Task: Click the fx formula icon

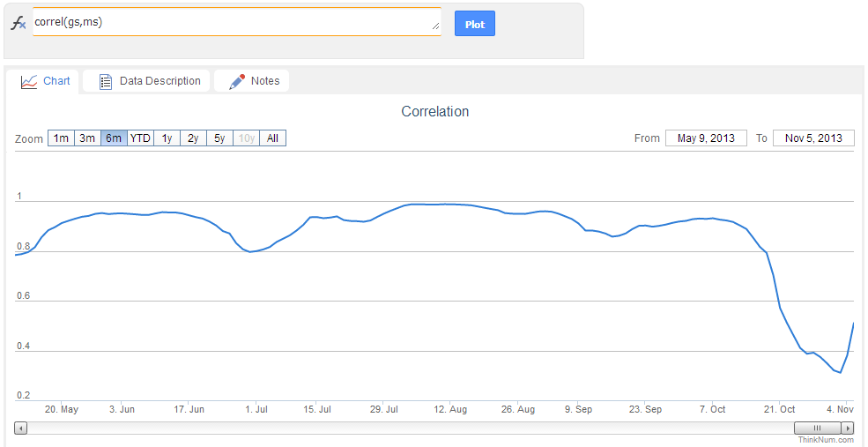Action: point(19,24)
